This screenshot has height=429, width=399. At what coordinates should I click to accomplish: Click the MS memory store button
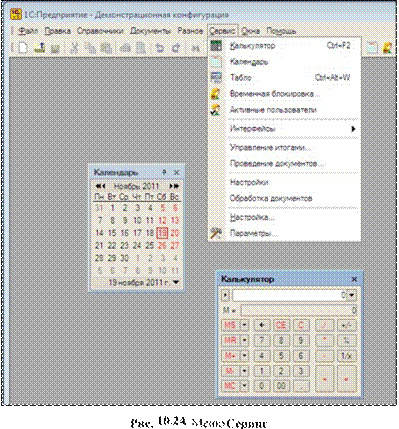point(230,325)
